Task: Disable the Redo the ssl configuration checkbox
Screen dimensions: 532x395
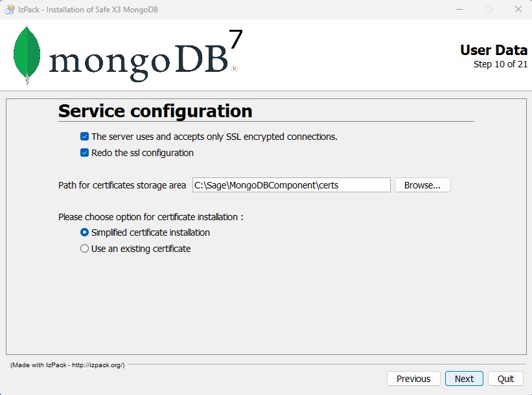Action: [84, 152]
